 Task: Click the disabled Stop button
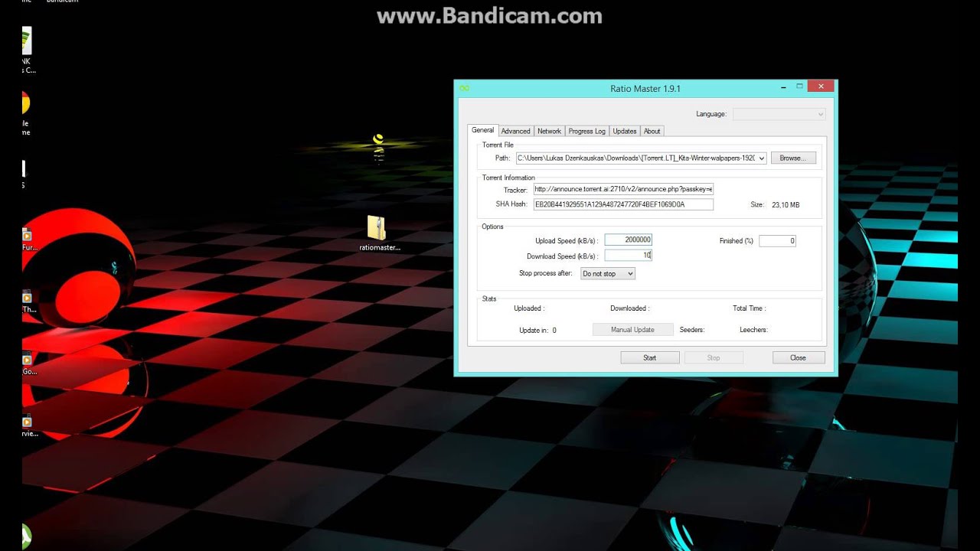point(714,357)
